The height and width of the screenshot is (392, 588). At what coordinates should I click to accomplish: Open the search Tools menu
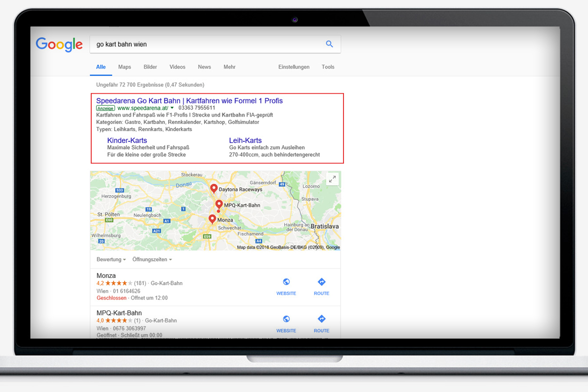click(x=328, y=67)
